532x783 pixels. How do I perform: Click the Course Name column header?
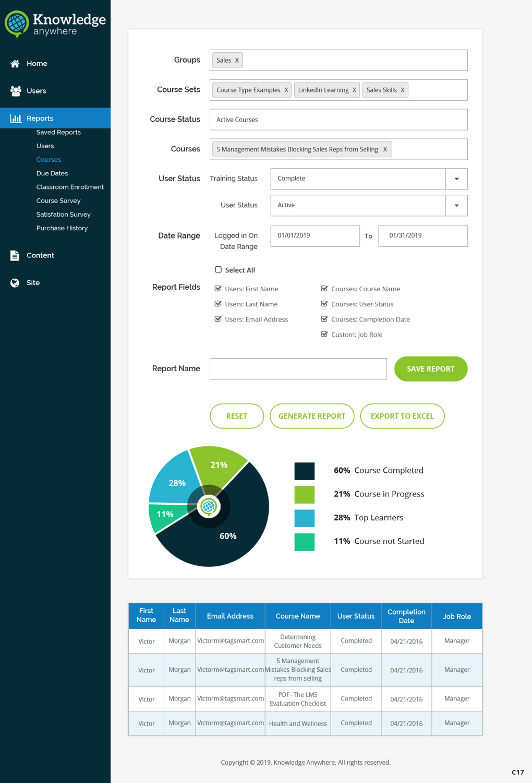pyautogui.click(x=298, y=616)
